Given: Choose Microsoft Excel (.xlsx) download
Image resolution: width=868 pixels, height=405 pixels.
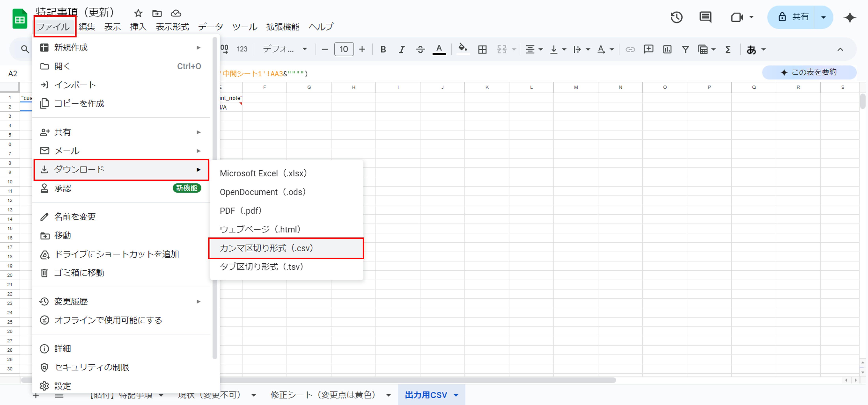Looking at the screenshot, I should (x=263, y=173).
